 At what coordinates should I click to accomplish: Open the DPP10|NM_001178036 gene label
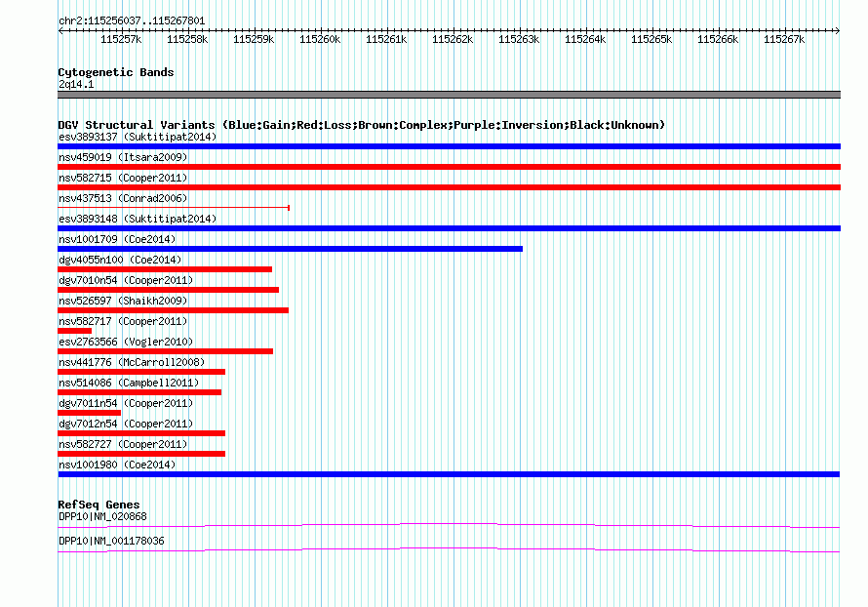(x=111, y=541)
